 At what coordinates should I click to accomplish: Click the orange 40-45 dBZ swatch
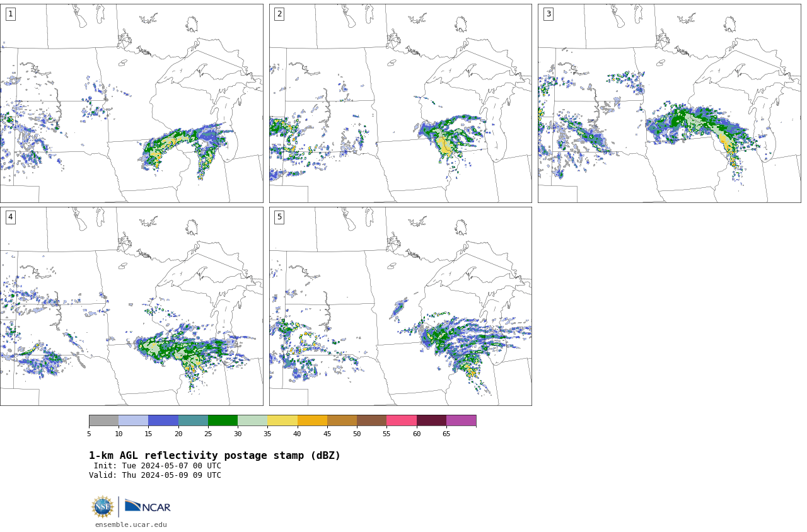tap(312, 420)
